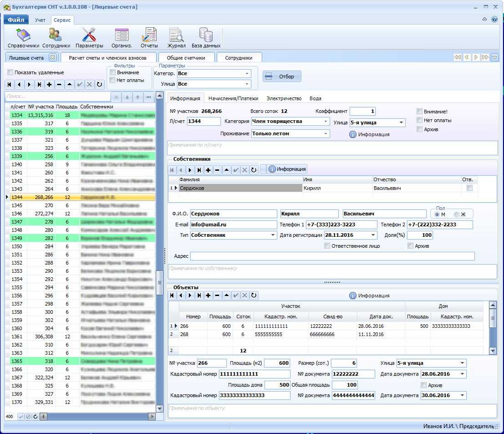504x434 pixels.
Task: Click the info icon next to Объекты Информация
Action: [x=352, y=296]
